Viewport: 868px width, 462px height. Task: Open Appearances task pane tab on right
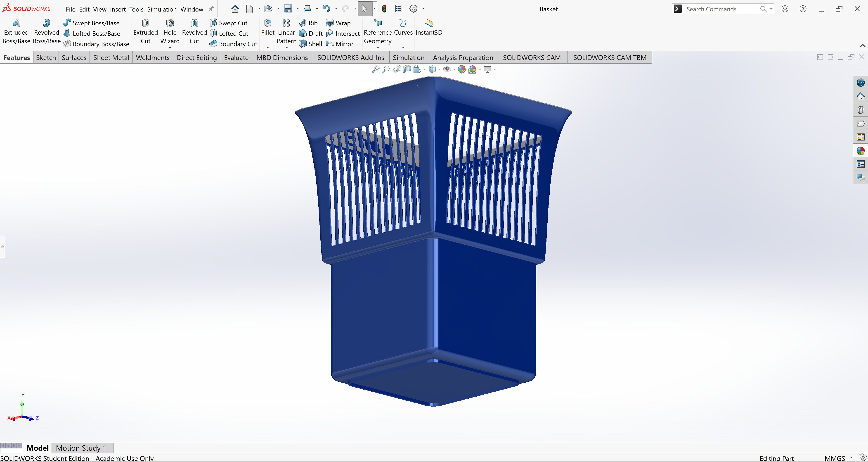[x=861, y=151]
